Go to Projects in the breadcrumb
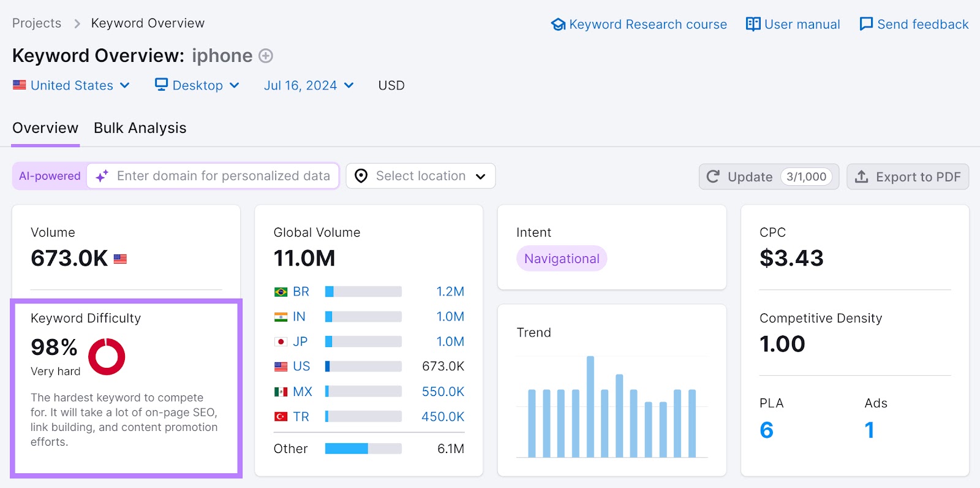The height and width of the screenshot is (488, 980). tap(37, 23)
